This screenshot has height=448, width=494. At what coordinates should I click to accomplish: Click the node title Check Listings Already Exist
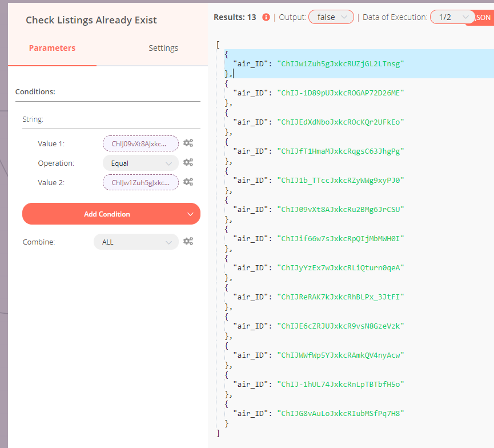(91, 20)
